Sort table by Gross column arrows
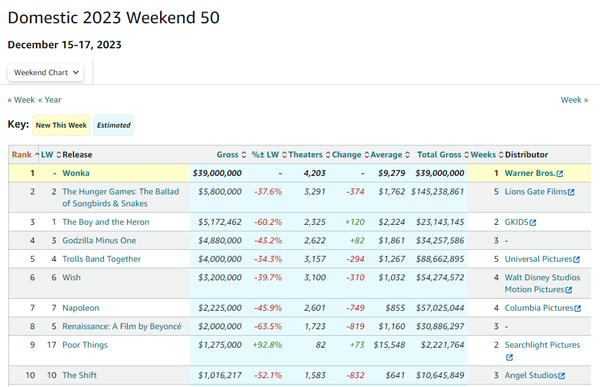This screenshot has height=387, width=600. (244, 155)
